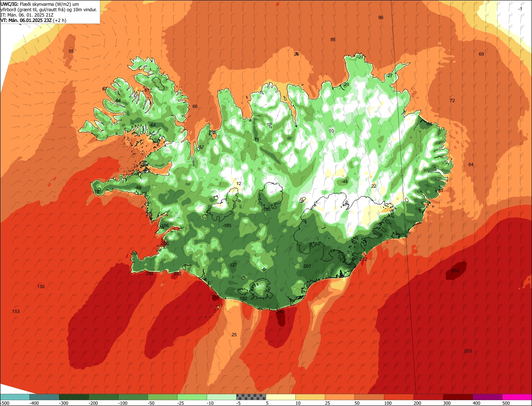Click the map value -105
Screen dimensions: 532x406
coord(227,225)
